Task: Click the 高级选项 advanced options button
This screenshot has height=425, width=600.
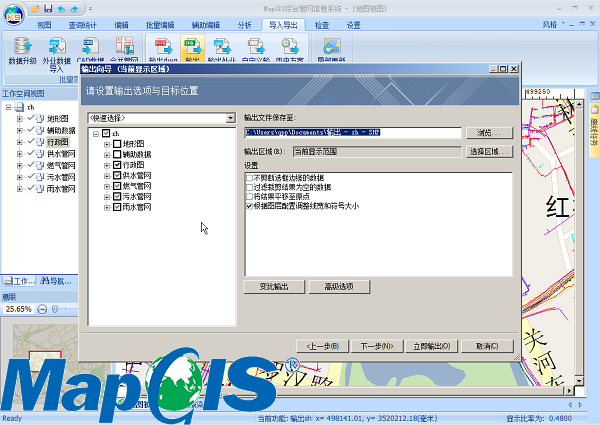Action: click(x=339, y=287)
